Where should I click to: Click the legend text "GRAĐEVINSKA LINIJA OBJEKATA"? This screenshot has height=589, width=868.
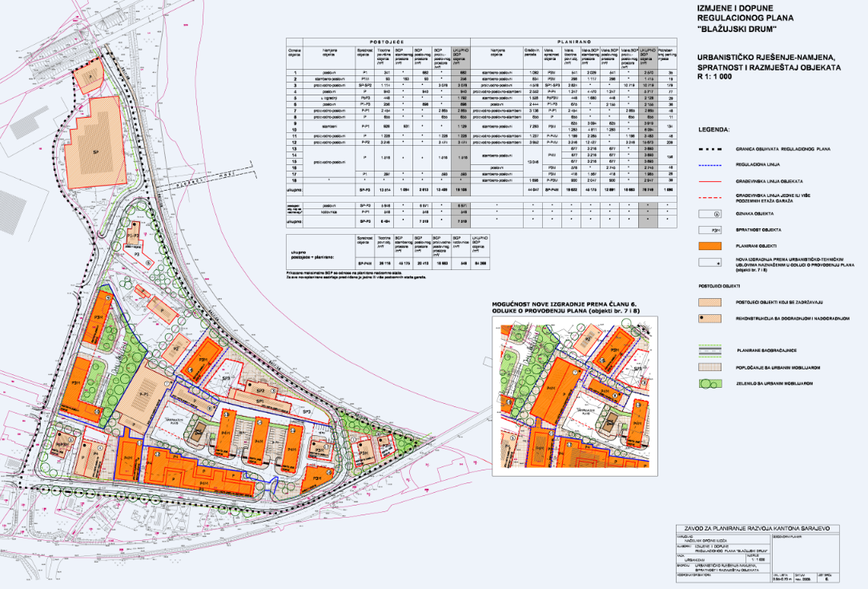point(769,181)
